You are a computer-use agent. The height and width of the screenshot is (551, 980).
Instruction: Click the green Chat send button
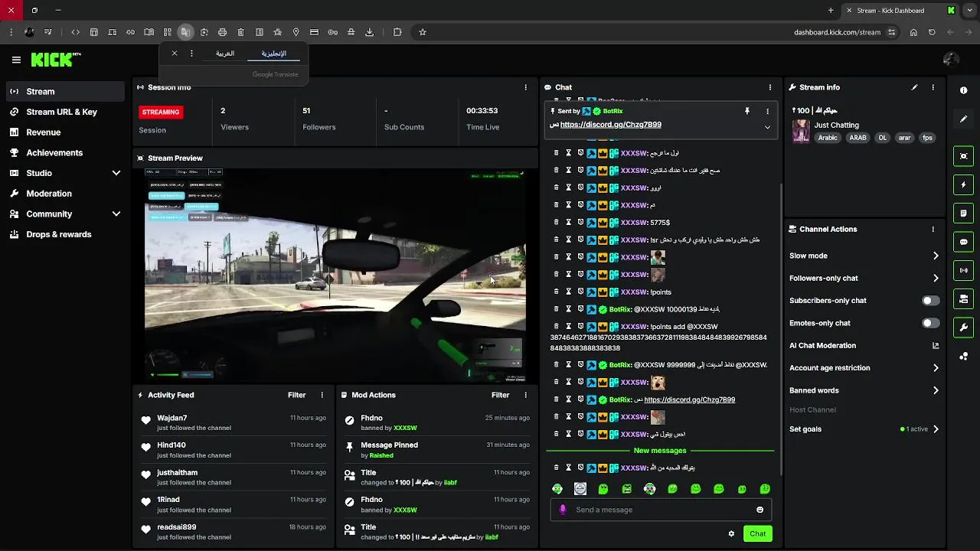point(757,533)
